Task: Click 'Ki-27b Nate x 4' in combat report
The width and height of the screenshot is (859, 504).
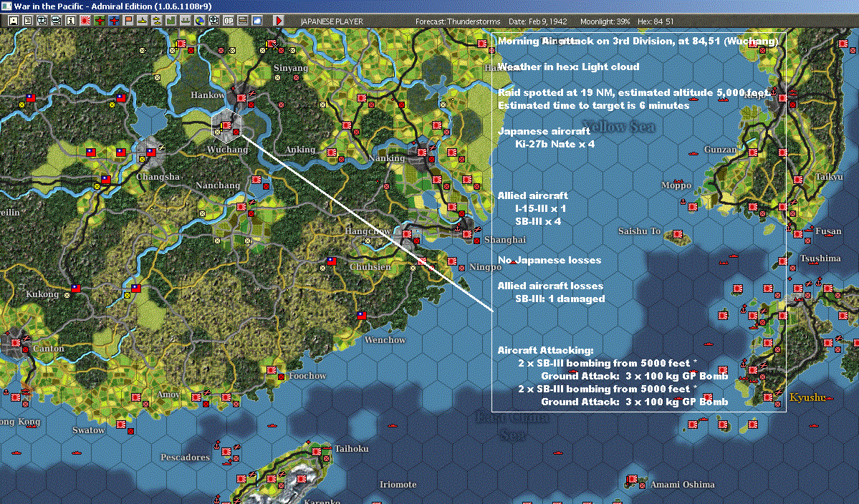Action: pyautogui.click(x=555, y=144)
